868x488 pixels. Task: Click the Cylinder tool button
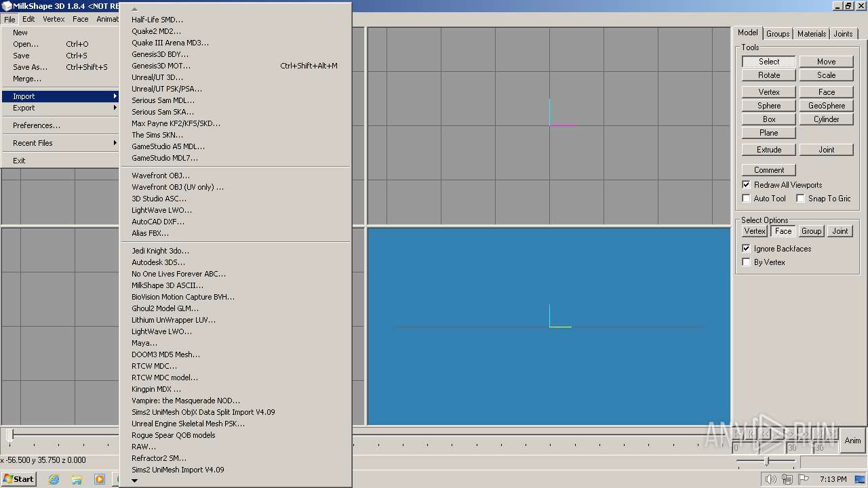(x=826, y=119)
